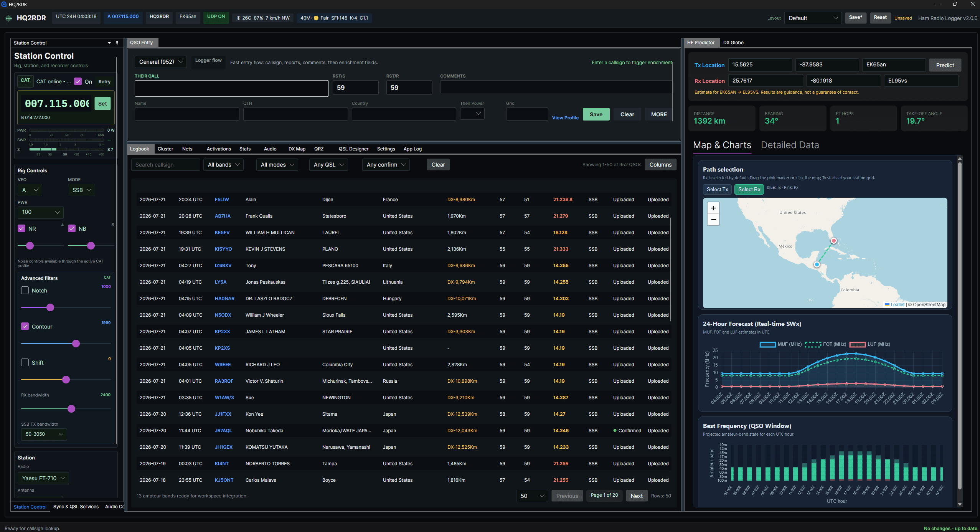Click the Retry CAT button

(104, 82)
